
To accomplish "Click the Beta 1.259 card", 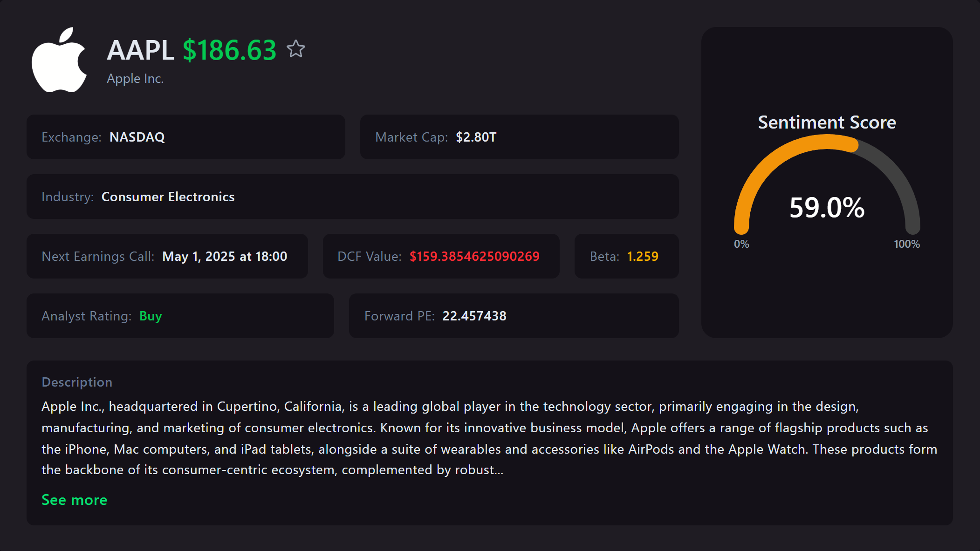I will [x=626, y=256].
